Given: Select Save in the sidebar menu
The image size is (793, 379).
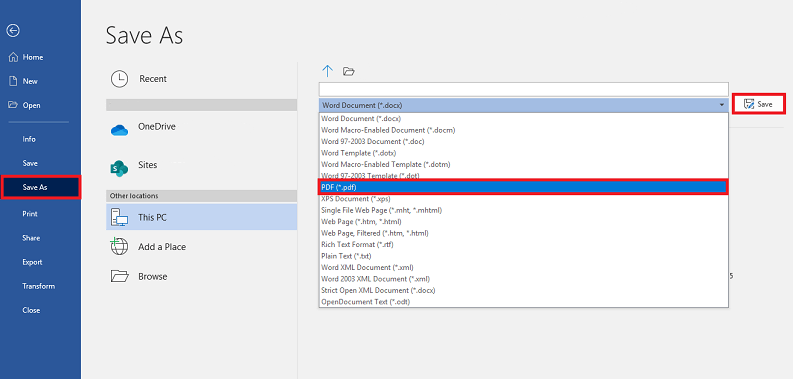Looking at the screenshot, I should click(30, 163).
